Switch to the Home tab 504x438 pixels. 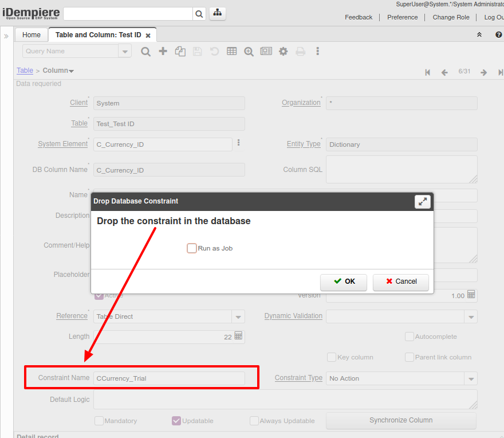(31, 35)
